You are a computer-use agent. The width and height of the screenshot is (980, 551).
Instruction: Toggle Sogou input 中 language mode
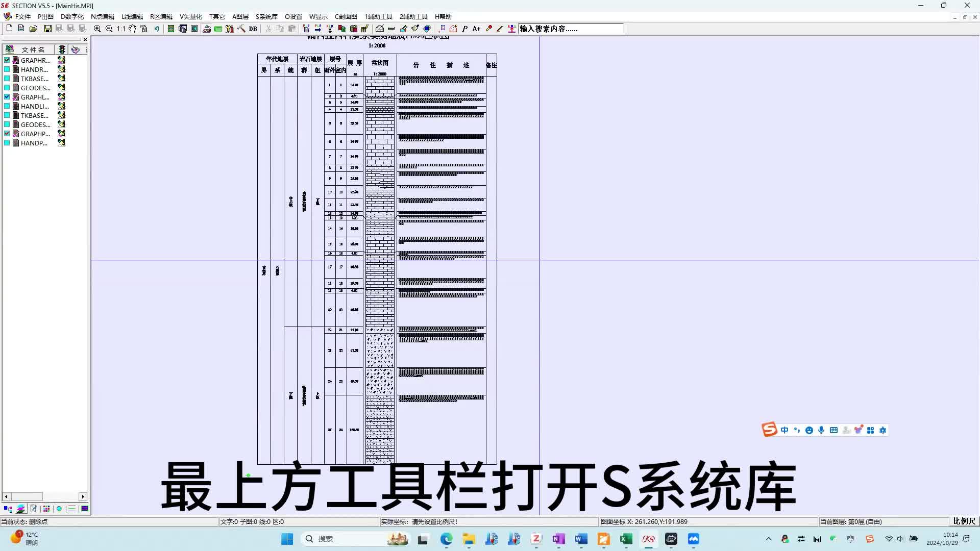click(785, 430)
